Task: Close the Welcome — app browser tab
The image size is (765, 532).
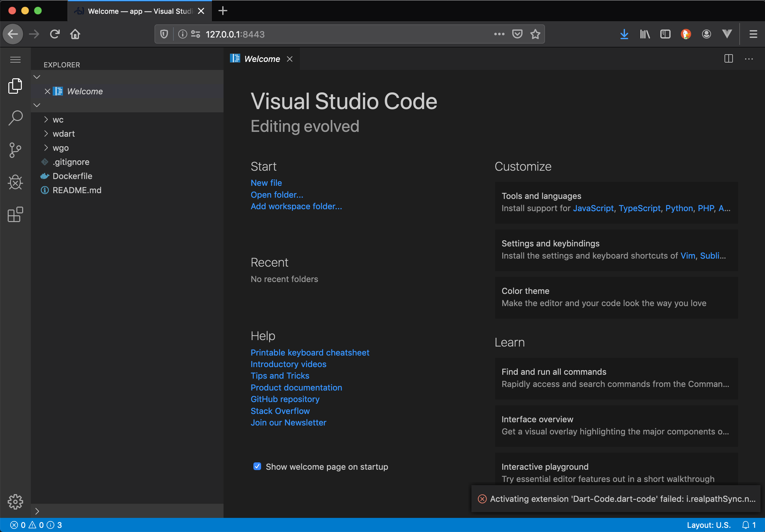Action: coord(201,11)
